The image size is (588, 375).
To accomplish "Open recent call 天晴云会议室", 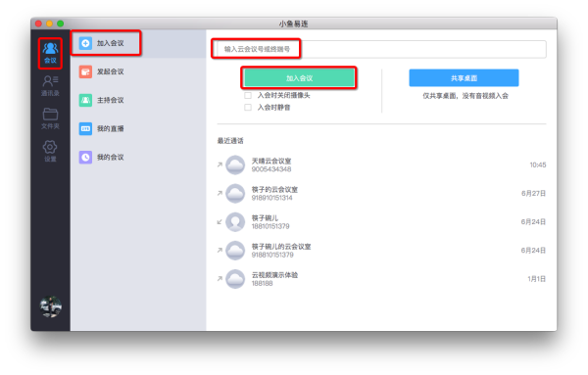I will (x=381, y=164).
